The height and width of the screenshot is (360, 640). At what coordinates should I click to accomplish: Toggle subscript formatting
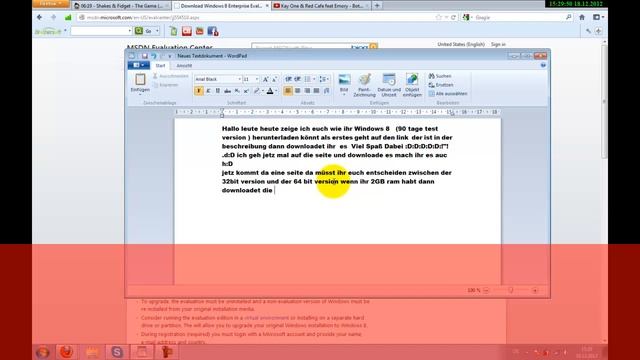pyautogui.click(x=237, y=91)
